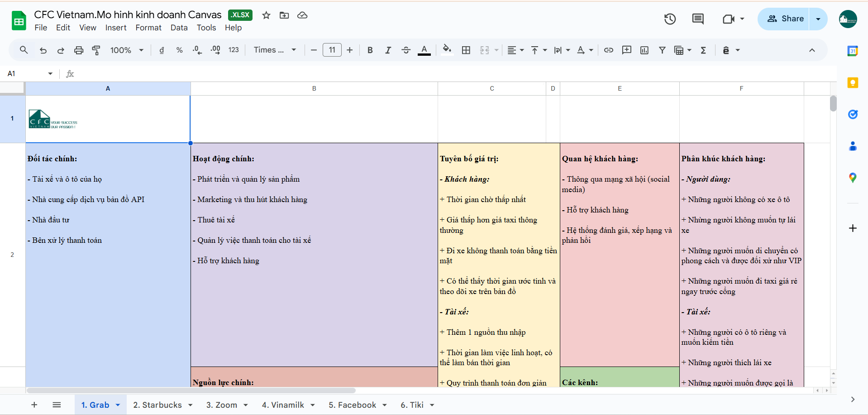Open the Format menu

pos(148,28)
